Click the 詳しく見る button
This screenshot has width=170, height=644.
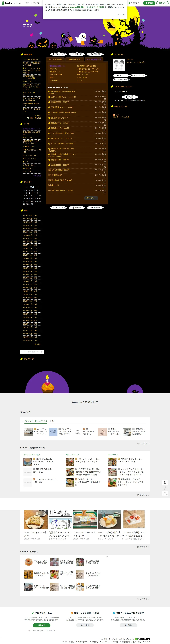pyautogui.click(x=85, y=625)
